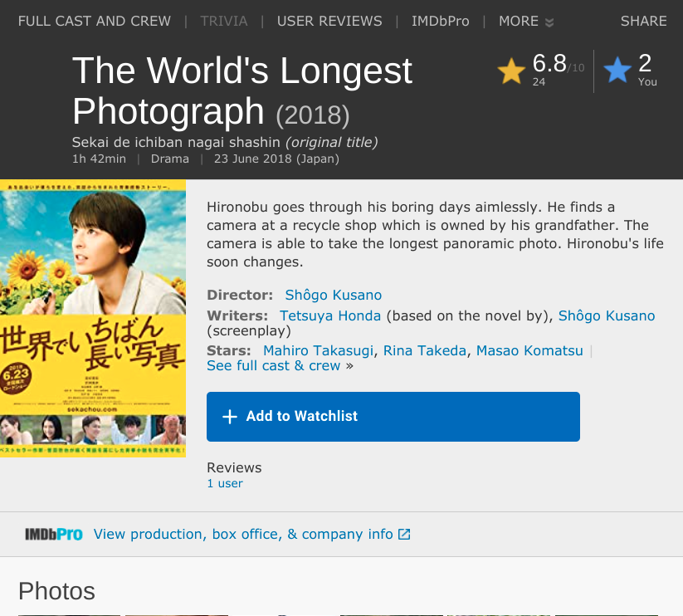Click the 6.8 rating score
This screenshot has width=683, height=616.
pos(549,63)
